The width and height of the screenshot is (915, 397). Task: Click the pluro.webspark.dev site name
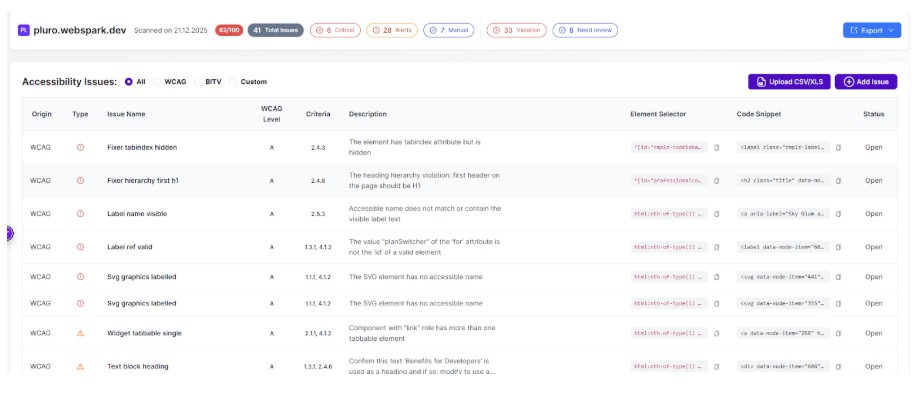tap(80, 30)
